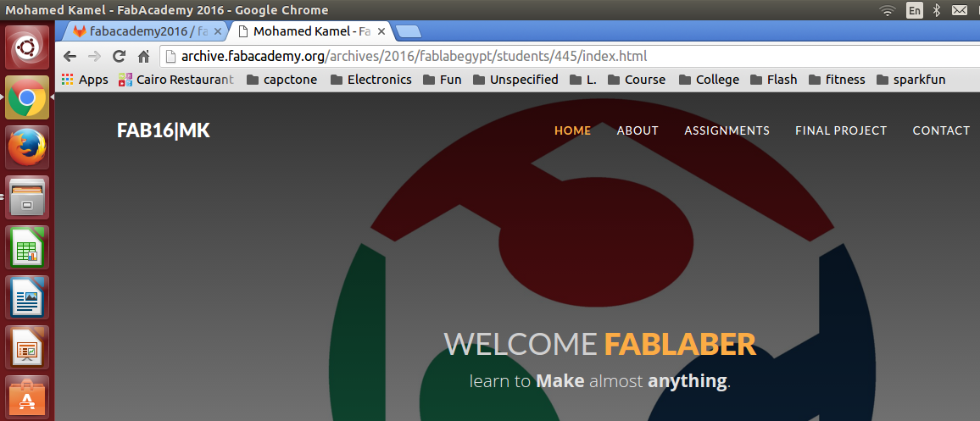Open the capctone bookmarks folder
This screenshot has width=980, height=421.
[281, 80]
